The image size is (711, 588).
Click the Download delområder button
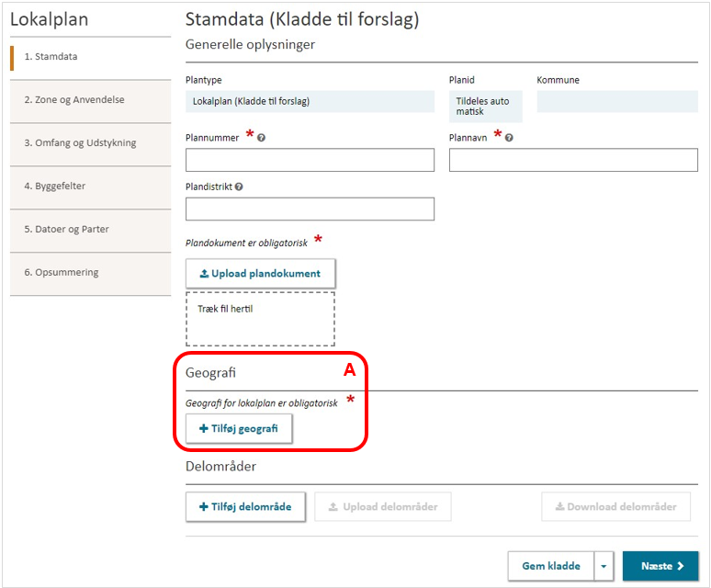(615, 506)
